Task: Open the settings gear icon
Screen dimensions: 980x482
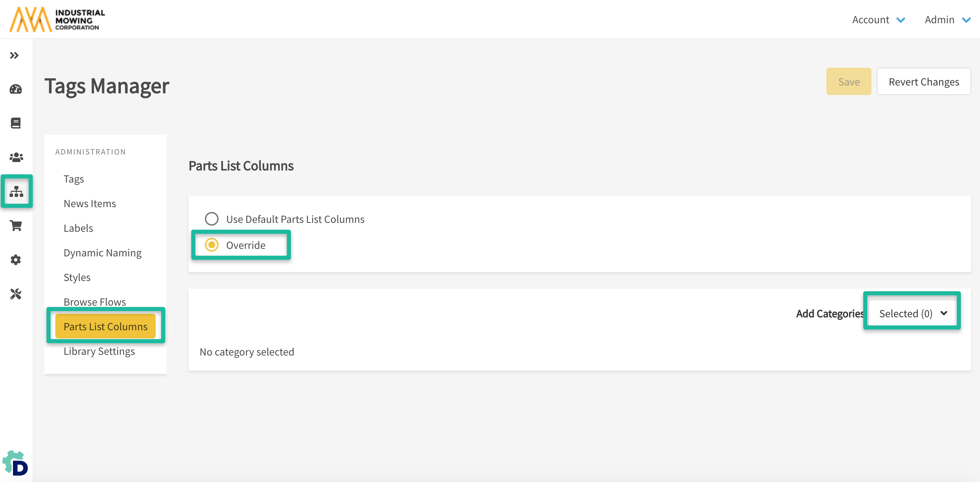Action: pyautogui.click(x=16, y=260)
